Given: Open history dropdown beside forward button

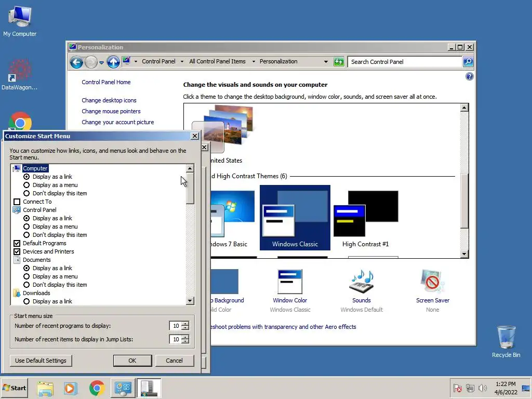Looking at the screenshot, I should pyautogui.click(x=101, y=62).
